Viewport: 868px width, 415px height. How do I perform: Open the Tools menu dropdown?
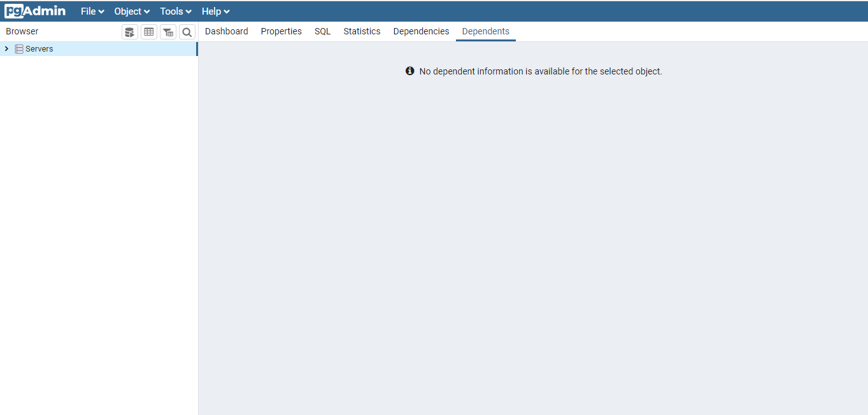[176, 11]
